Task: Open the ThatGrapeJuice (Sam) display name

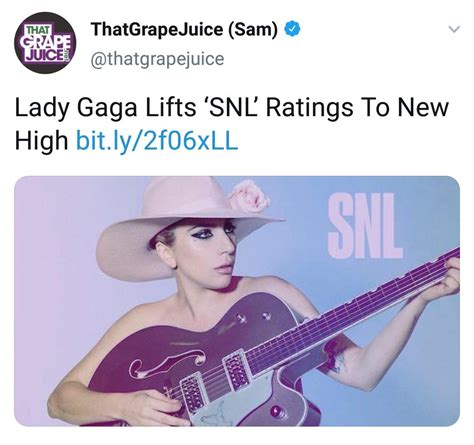Action: (184, 29)
